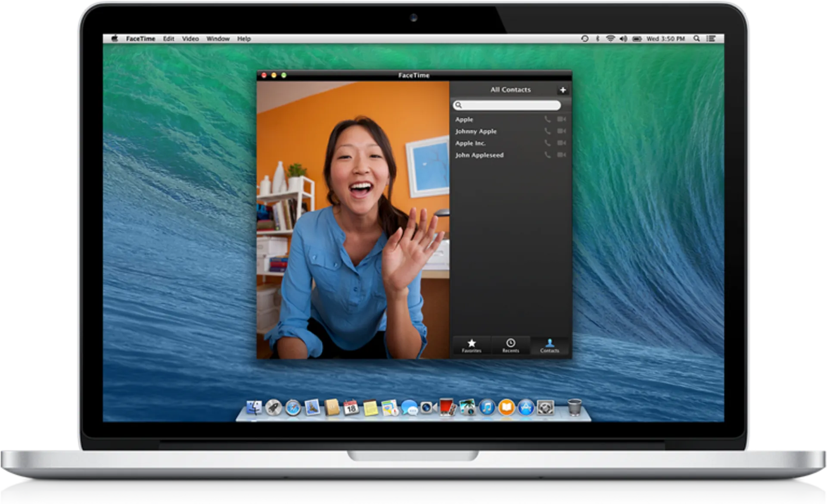Start audio call with Apple contact
Screen dimensions: 827x504
pyautogui.click(x=547, y=119)
